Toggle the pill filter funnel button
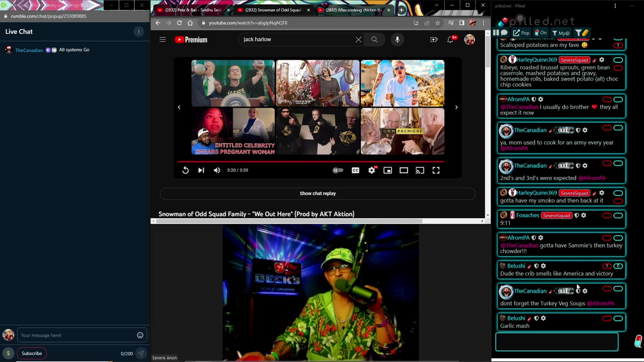Image resolution: width=644 pixels, height=362 pixels. tap(582, 33)
